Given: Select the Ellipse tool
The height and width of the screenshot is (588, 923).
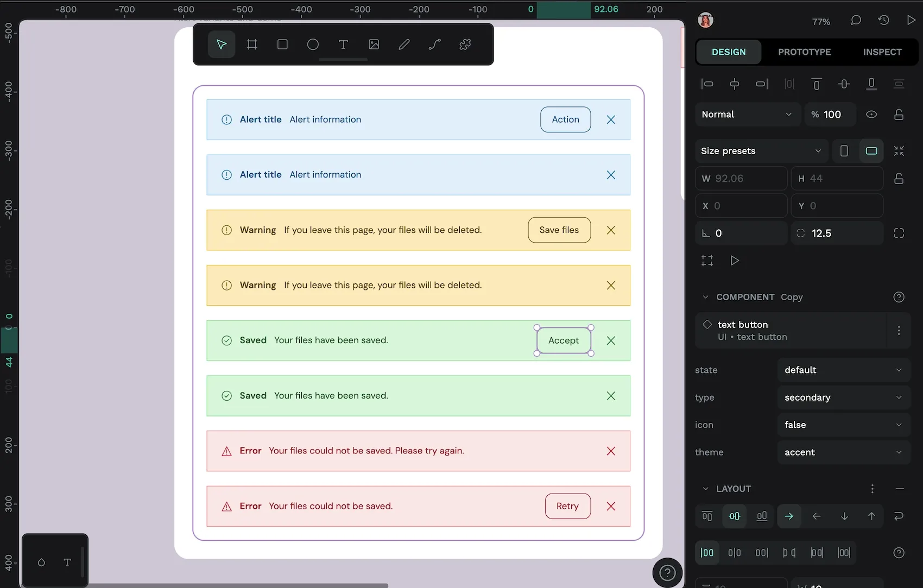Looking at the screenshot, I should pos(313,45).
